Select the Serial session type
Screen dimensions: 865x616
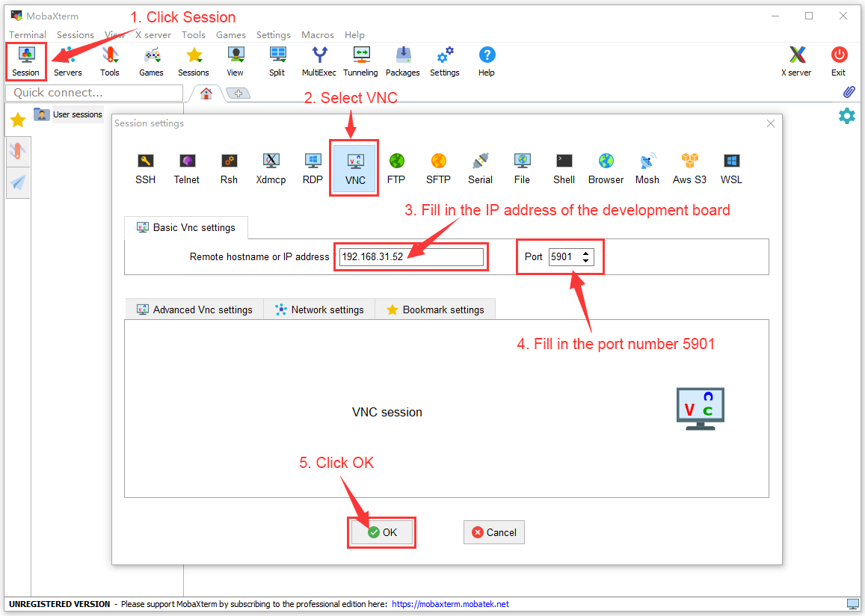tap(481, 169)
